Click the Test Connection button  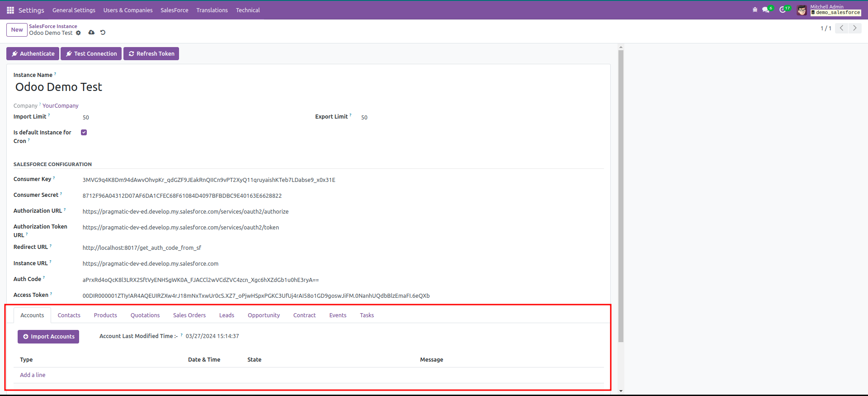91,53
